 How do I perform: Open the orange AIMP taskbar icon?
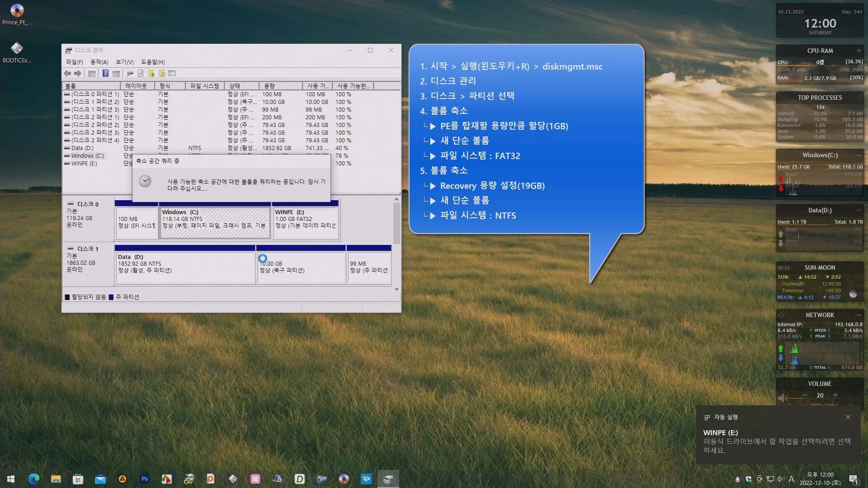(123, 479)
